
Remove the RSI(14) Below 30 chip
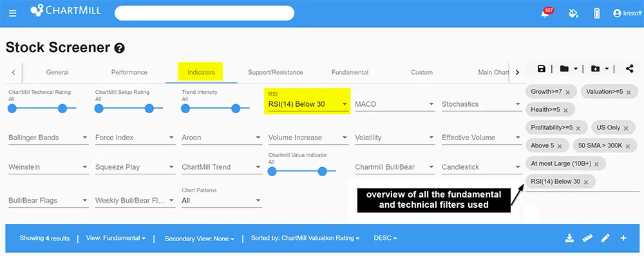pyautogui.click(x=586, y=182)
